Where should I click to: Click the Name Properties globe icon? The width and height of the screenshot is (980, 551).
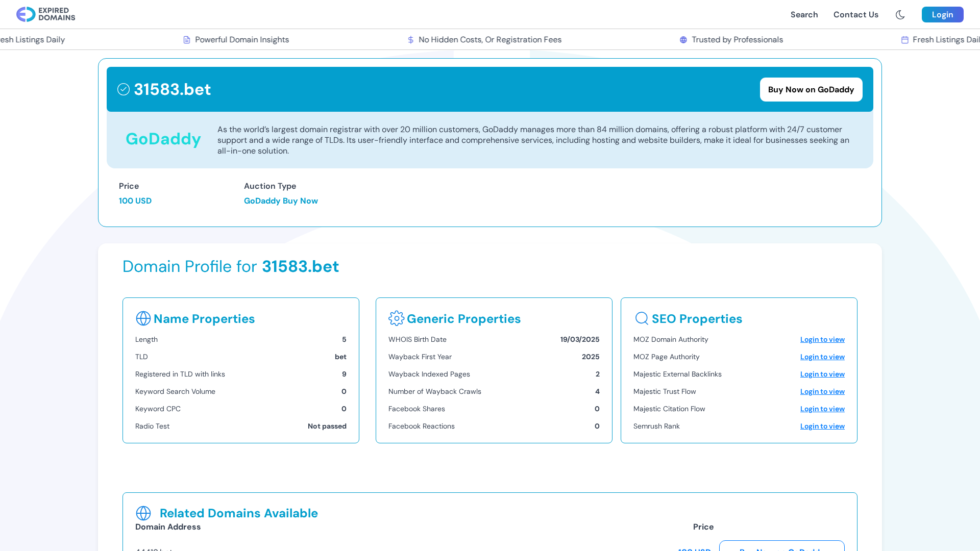point(143,318)
